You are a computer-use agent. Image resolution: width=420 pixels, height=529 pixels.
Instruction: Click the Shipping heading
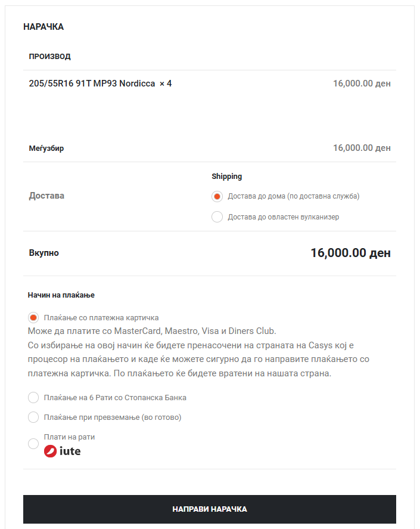[x=227, y=177]
